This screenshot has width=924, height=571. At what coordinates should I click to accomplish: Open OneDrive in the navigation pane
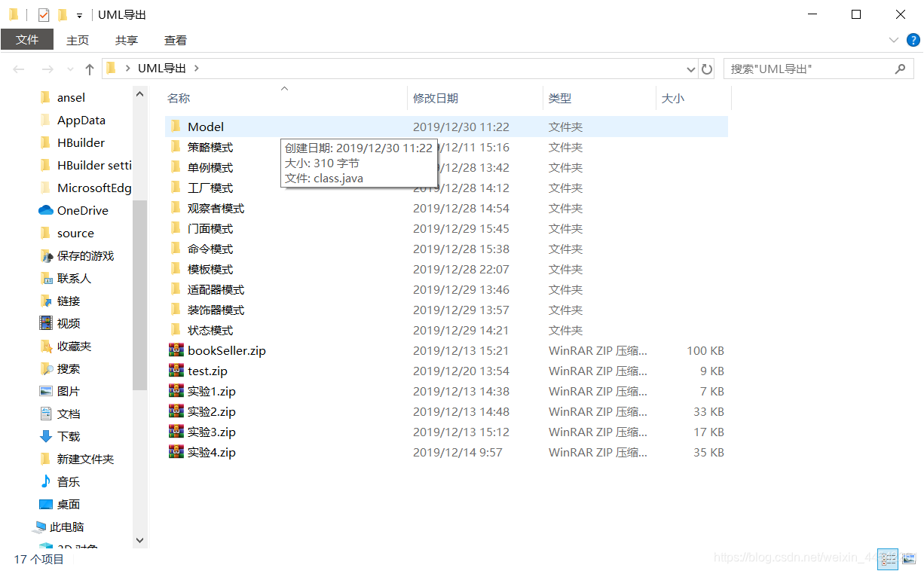click(83, 210)
